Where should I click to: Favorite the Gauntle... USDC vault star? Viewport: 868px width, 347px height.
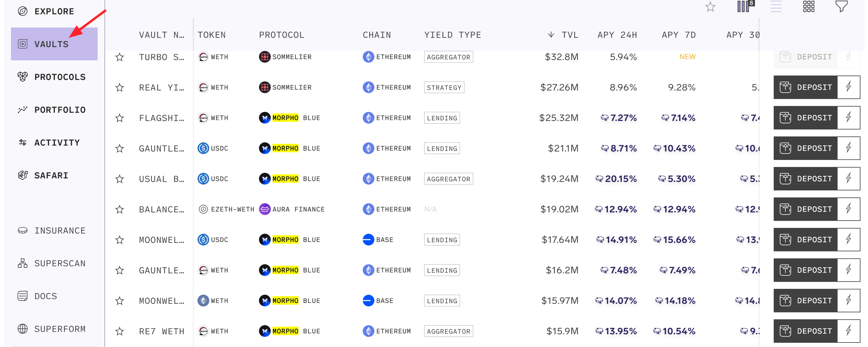(x=120, y=148)
